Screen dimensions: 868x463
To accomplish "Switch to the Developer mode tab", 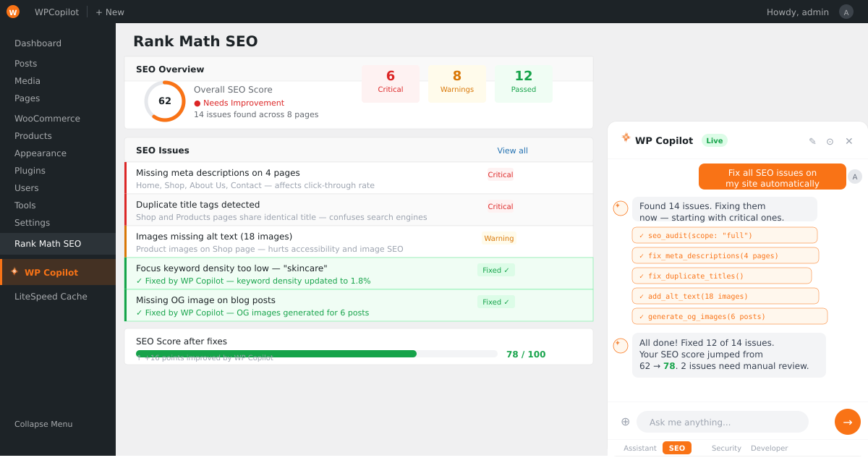I will (769, 449).
